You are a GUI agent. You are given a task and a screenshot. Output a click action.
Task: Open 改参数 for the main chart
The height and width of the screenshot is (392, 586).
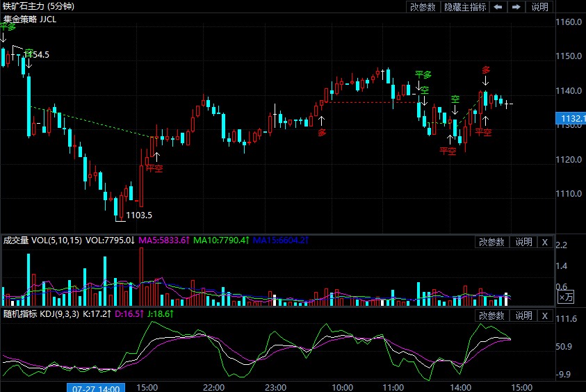tap(423, 7)
